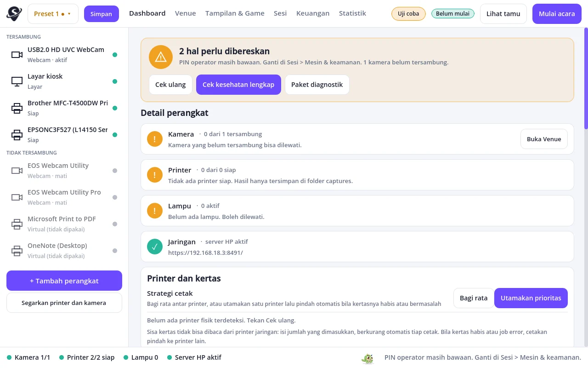Click the warning icon beside Printer

point(155,175)
